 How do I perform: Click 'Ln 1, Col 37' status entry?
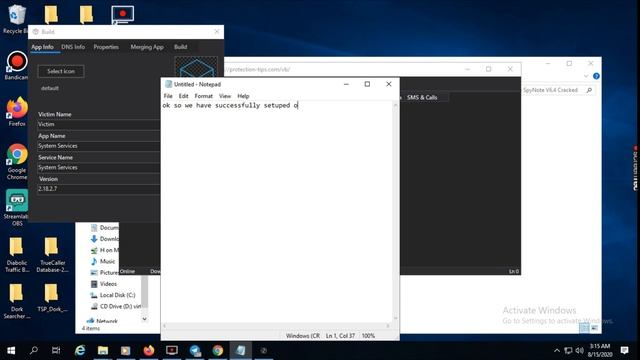[340, 336]
